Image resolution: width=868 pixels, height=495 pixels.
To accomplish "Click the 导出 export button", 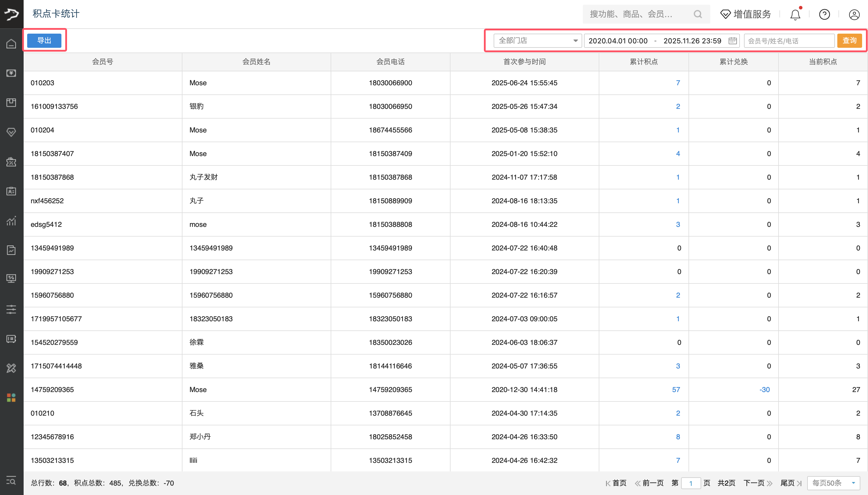I will pos(44,40).
